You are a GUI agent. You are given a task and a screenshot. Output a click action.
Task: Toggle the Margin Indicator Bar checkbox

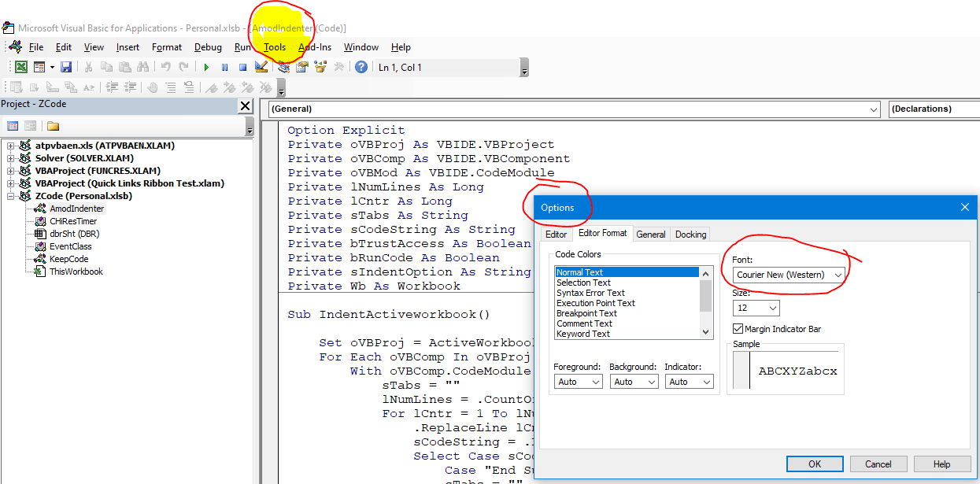738,329
